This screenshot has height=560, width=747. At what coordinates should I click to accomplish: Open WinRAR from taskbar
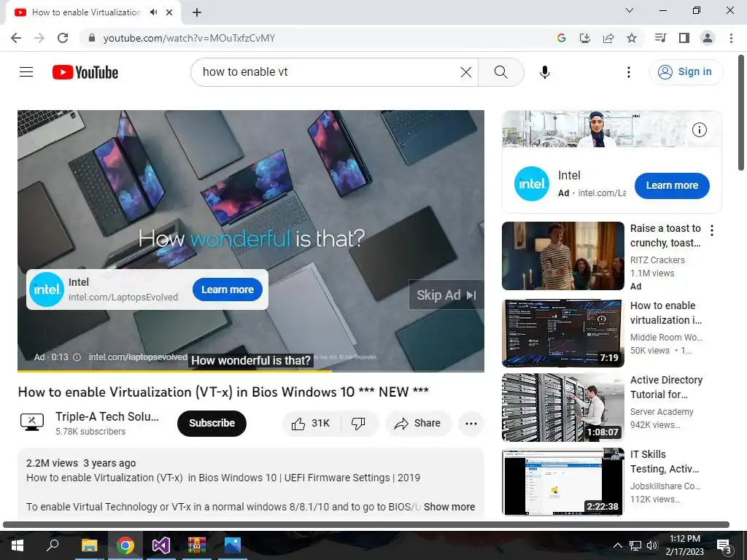coord(197,545)
